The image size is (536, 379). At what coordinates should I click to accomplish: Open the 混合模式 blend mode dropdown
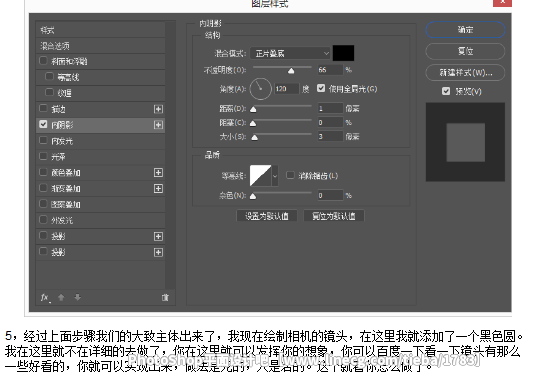[290, 53]
